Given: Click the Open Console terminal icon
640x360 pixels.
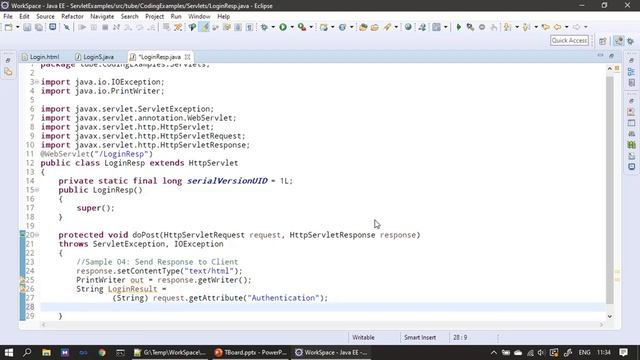Looking at the screenshot, I should click(x=53, y=27).
